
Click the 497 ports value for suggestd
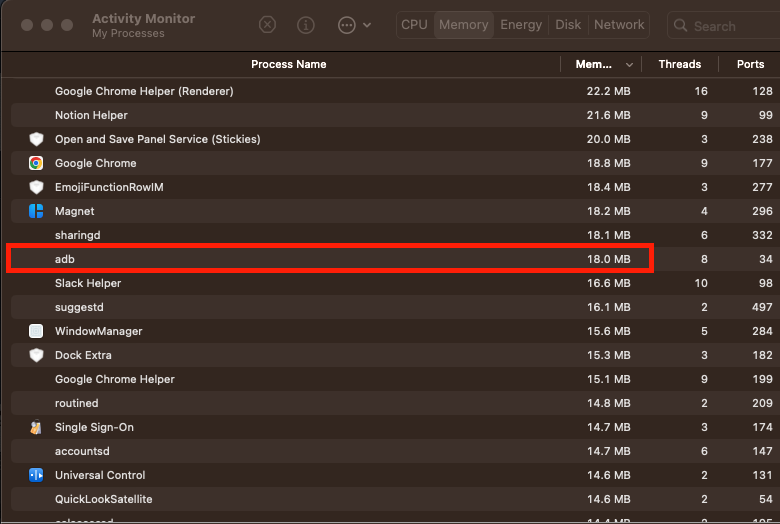tap(762, 307)
